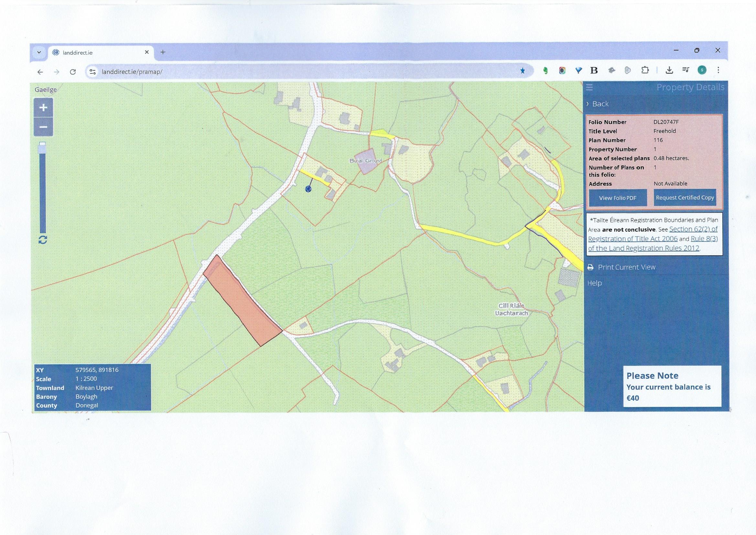Click the site information icon in address bar
756x535 pixels.
coord(93,72)
